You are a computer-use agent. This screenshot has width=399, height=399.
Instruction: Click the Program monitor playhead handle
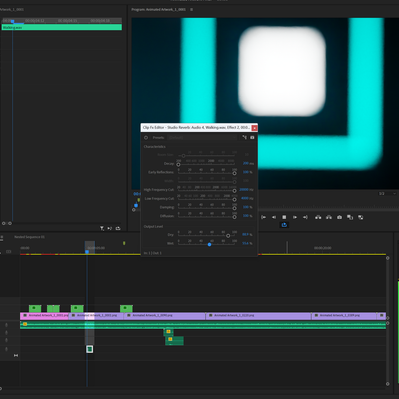click(x=136, y=205)
